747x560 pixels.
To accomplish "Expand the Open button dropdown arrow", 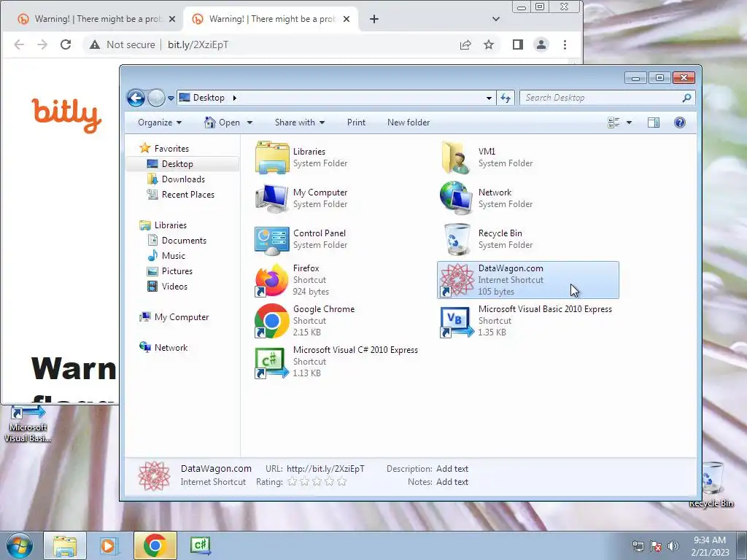I will tap(249, 122).
